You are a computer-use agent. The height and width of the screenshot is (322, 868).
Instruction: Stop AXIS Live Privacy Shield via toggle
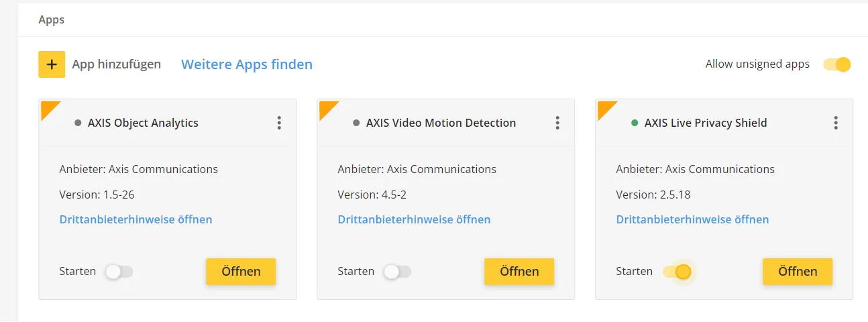(x=677, y=272)
